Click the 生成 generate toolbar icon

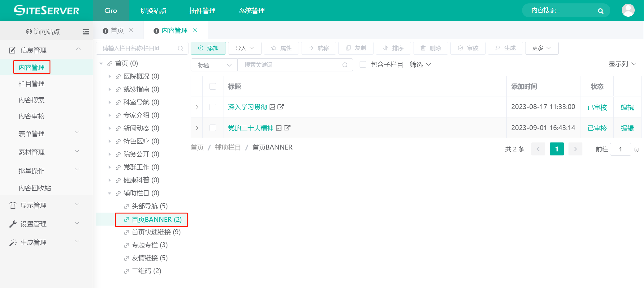505,48
